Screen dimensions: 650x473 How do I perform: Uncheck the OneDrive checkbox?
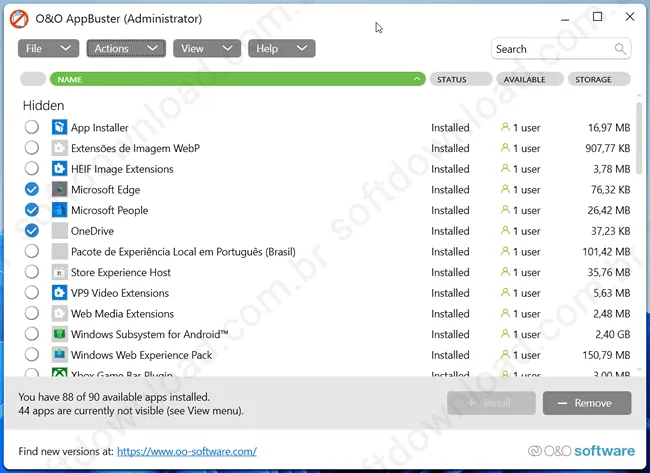click(x=32, y=230)
